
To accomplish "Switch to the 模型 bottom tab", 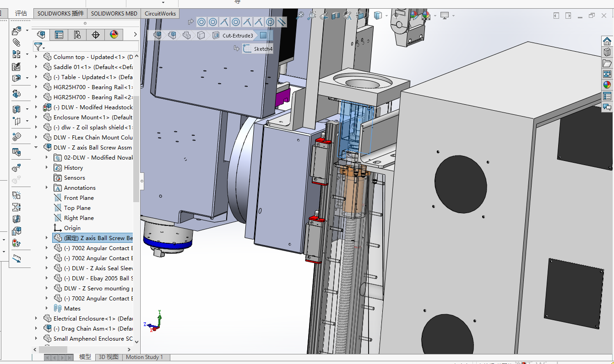I will point(85,357).
